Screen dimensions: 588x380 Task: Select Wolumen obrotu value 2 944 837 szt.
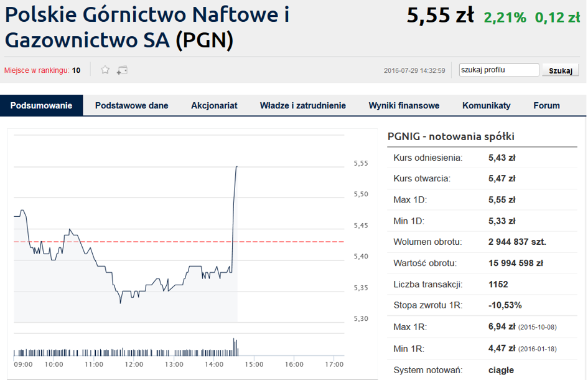[x=517, y=242]
